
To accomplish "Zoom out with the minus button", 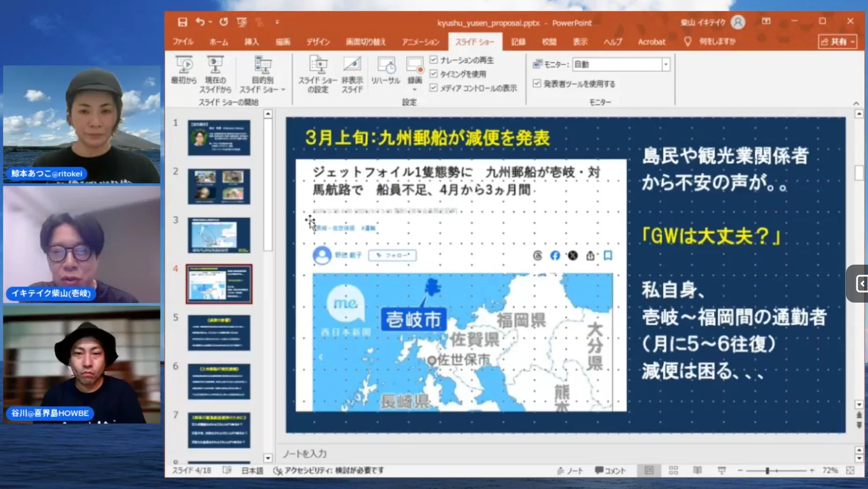I will point(740,470).
